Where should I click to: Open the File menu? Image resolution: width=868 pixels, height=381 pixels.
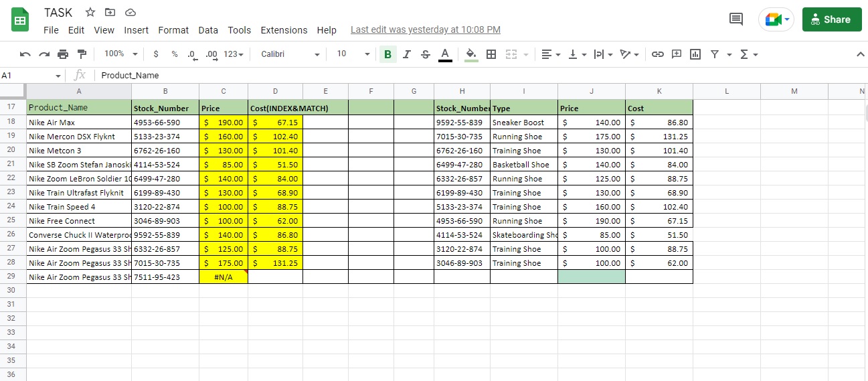coord(51,30)
